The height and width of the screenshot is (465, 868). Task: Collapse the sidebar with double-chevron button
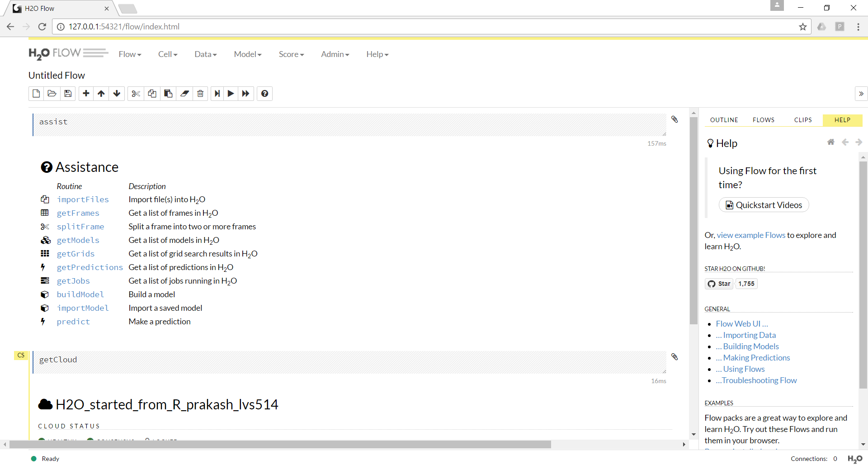861,94
